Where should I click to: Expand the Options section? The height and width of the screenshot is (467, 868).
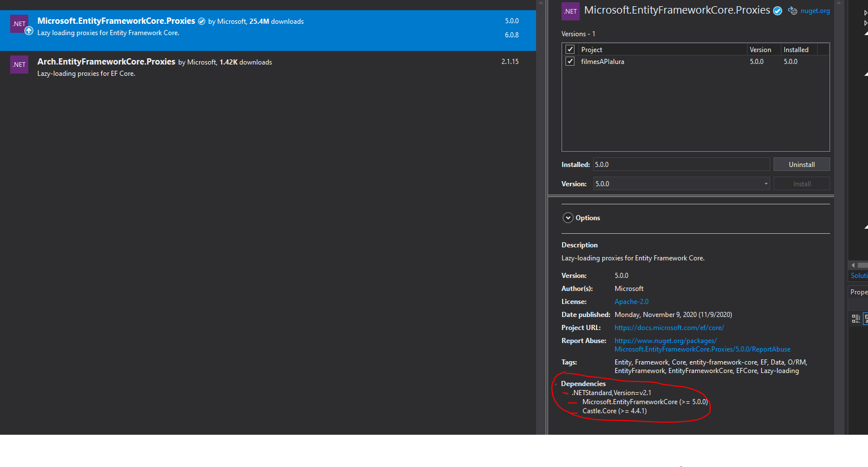tap(568, 218)
